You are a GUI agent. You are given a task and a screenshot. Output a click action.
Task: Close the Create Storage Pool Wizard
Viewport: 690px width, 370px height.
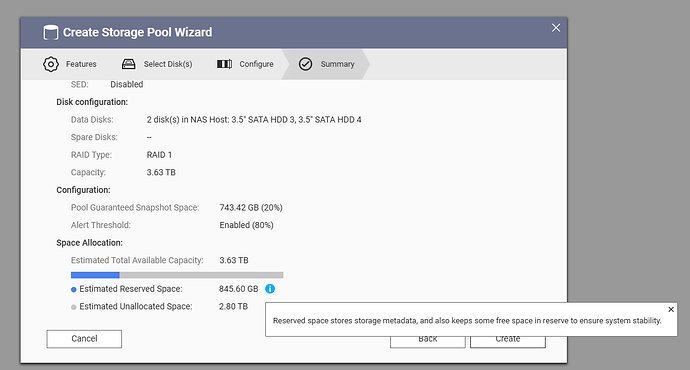click(556, 28)
